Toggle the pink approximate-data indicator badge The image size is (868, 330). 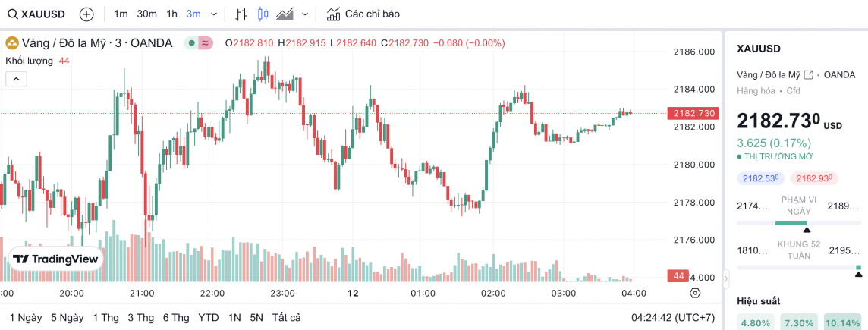pyautogui.click(x=206, y=43)
